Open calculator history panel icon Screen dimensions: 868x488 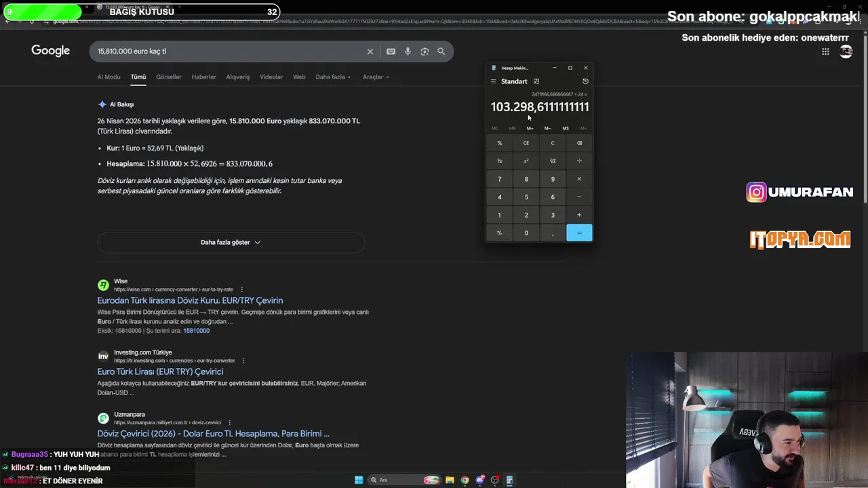(x=585, y=81)
